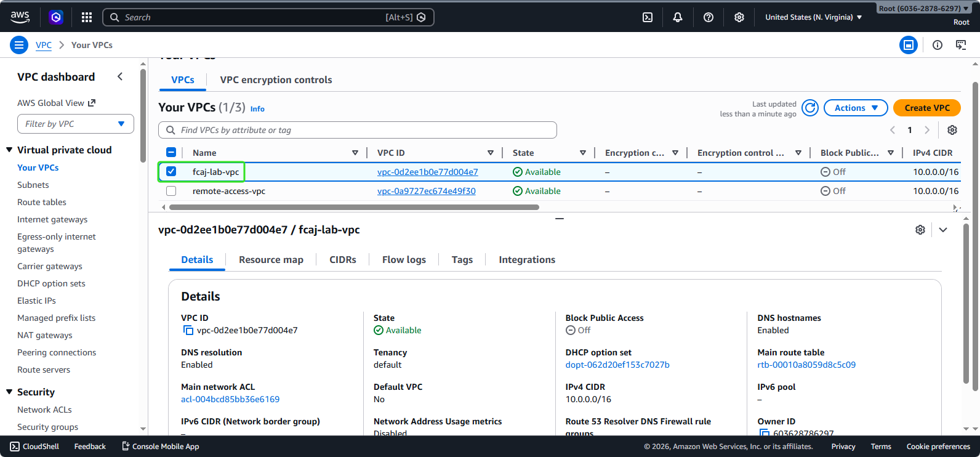Open the Flow logs tab
Image resolution: width=980 pixels, height=457 pixels.
[404, 260]
